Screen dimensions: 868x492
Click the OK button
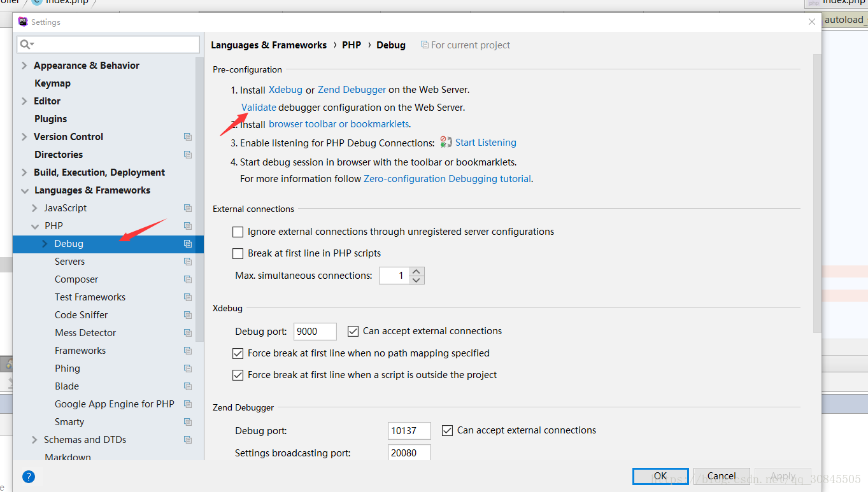pyautogui.click(x=660, y=476)
